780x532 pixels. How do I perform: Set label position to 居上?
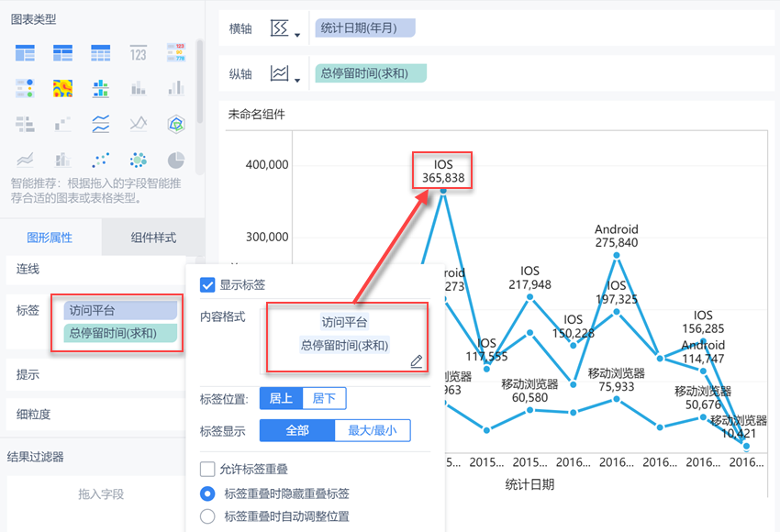281,399
